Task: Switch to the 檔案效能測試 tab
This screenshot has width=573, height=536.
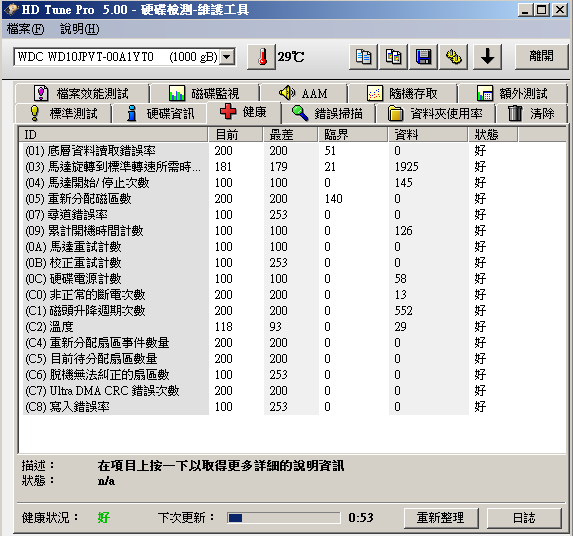Action: 82,94
